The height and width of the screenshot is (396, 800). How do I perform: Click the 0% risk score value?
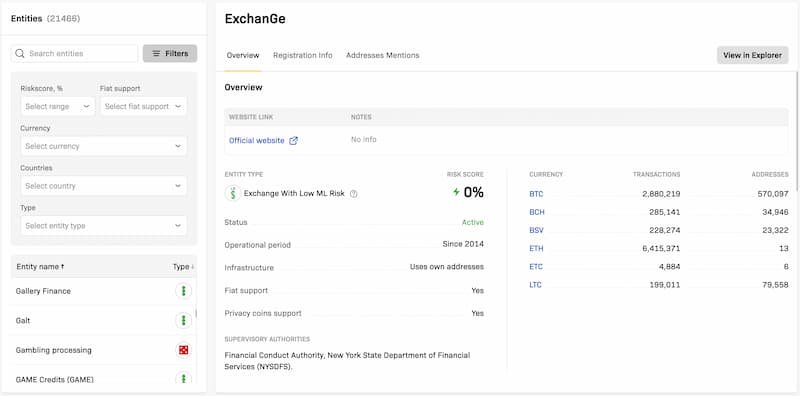coord(473,192)
